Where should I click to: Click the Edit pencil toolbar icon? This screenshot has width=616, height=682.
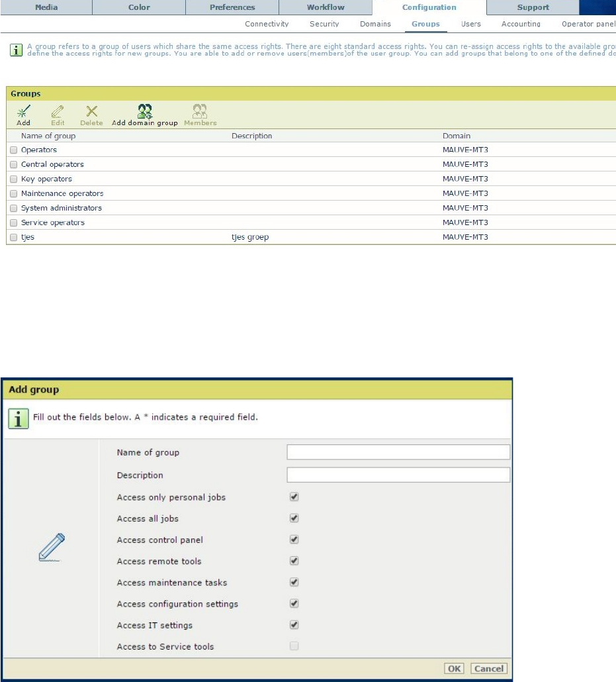(58, 112)
